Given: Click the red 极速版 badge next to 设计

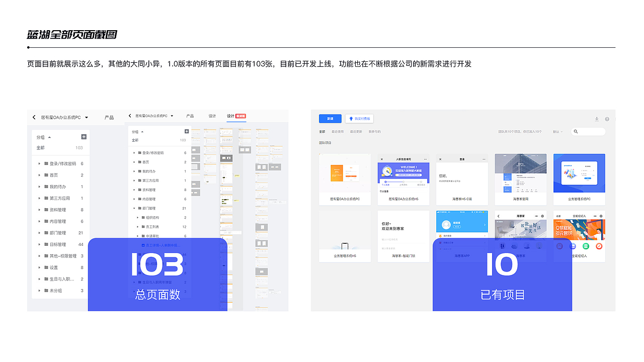Looking at the screenshot, I should tap(242, 116).
